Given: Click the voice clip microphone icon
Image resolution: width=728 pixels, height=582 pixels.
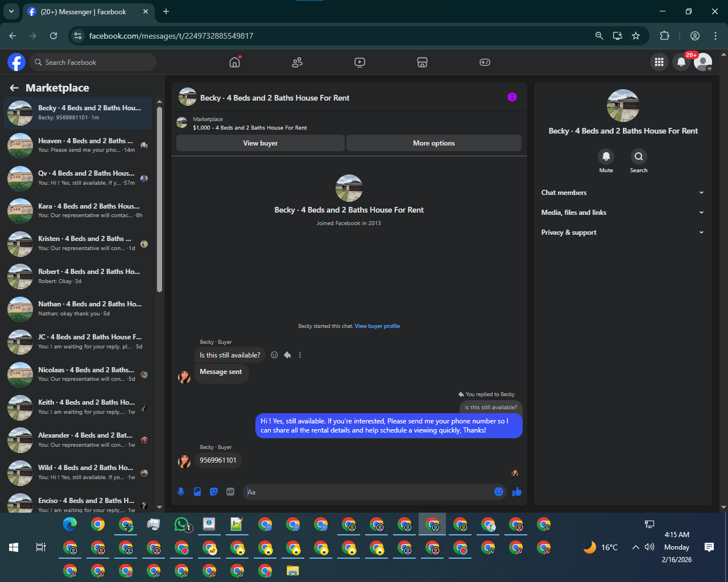Looking at the screenshot, I should (181, 492).
